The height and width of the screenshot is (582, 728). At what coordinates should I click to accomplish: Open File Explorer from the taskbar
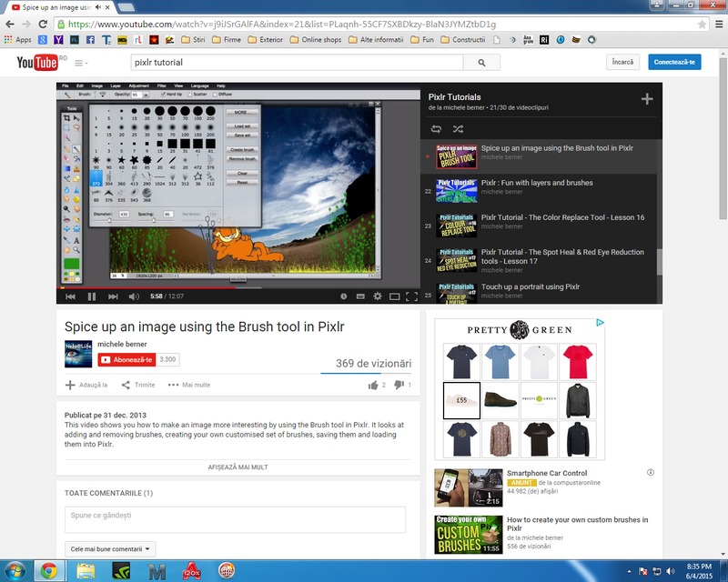86,571
